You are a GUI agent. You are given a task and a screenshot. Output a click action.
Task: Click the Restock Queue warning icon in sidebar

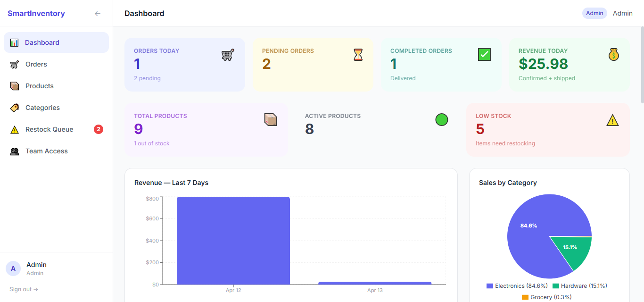(15, 129)
